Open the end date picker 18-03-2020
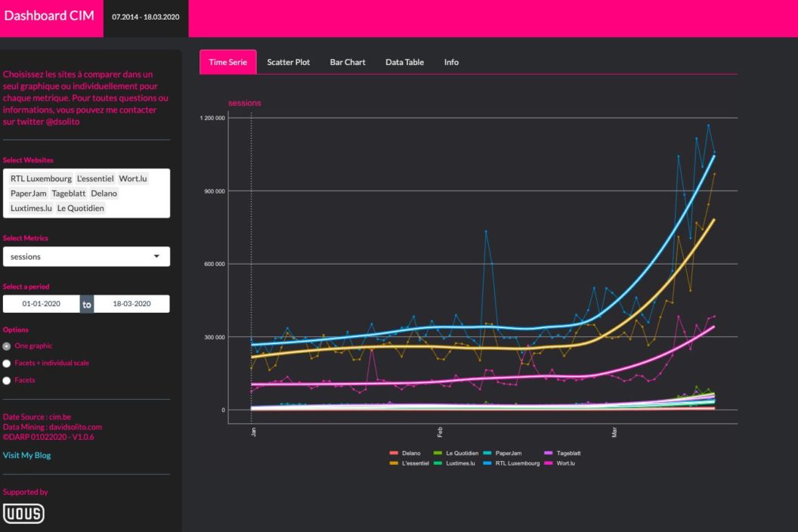Viewport: 798px width, 532px height. coord(131,304)
